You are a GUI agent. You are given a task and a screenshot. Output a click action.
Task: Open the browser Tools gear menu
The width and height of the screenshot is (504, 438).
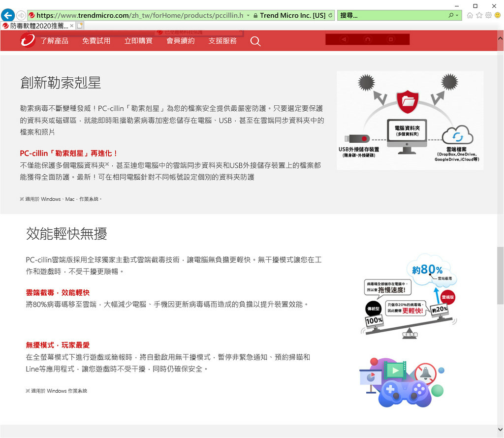tap(489, 15)
